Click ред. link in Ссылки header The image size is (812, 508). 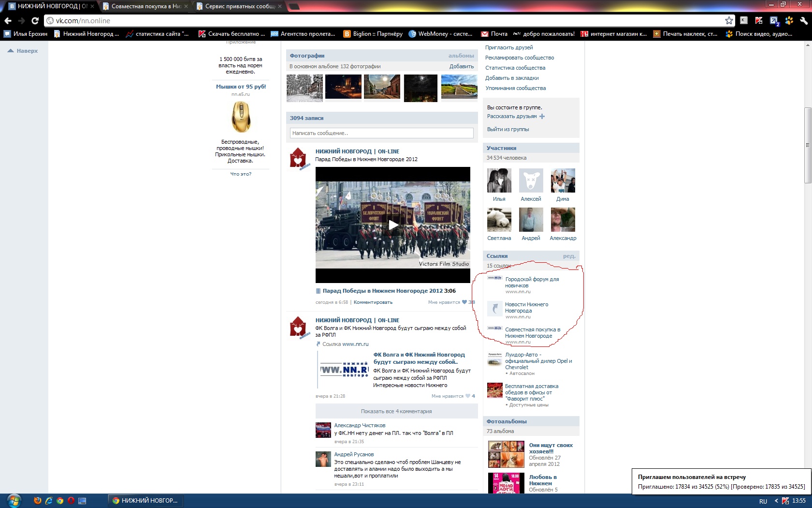(569, 256)
